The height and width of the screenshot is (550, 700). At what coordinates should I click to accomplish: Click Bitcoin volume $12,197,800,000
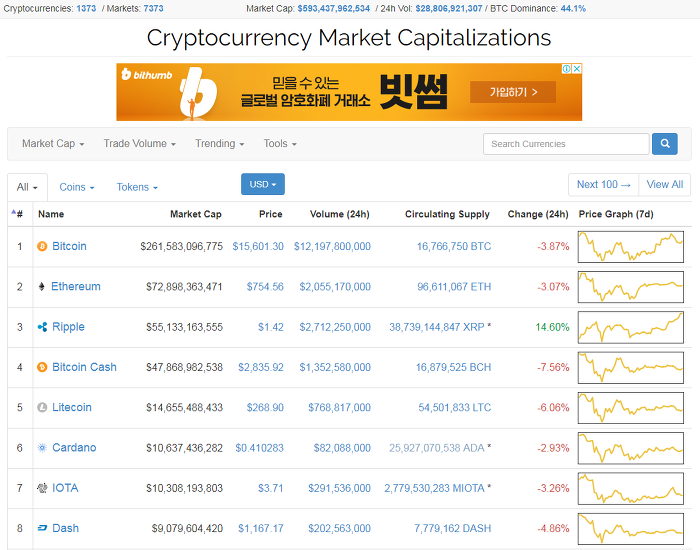coord(332,246)
